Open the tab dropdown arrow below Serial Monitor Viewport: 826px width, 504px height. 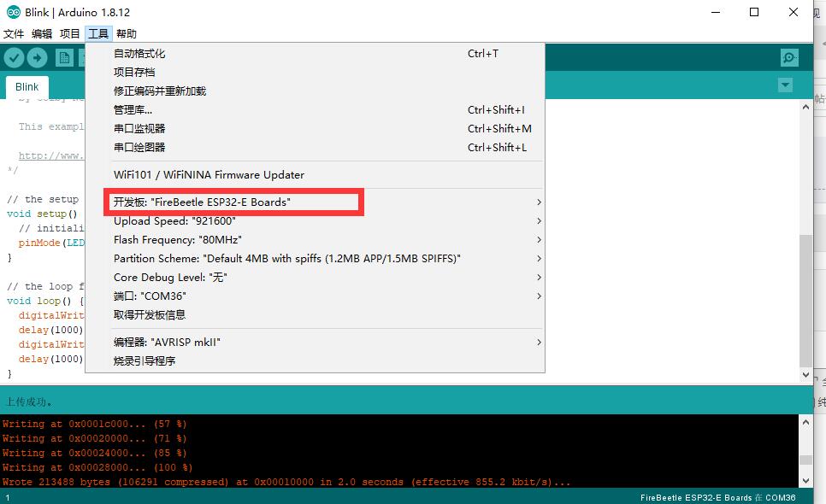[x=785, y=85]
